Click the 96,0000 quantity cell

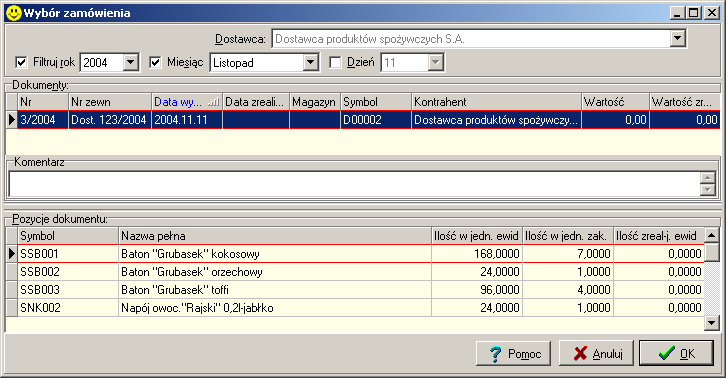point(476,290)
